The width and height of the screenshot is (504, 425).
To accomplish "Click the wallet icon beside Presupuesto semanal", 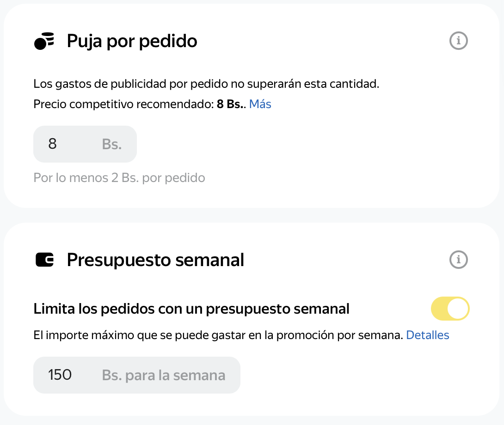I will point(44,260).
